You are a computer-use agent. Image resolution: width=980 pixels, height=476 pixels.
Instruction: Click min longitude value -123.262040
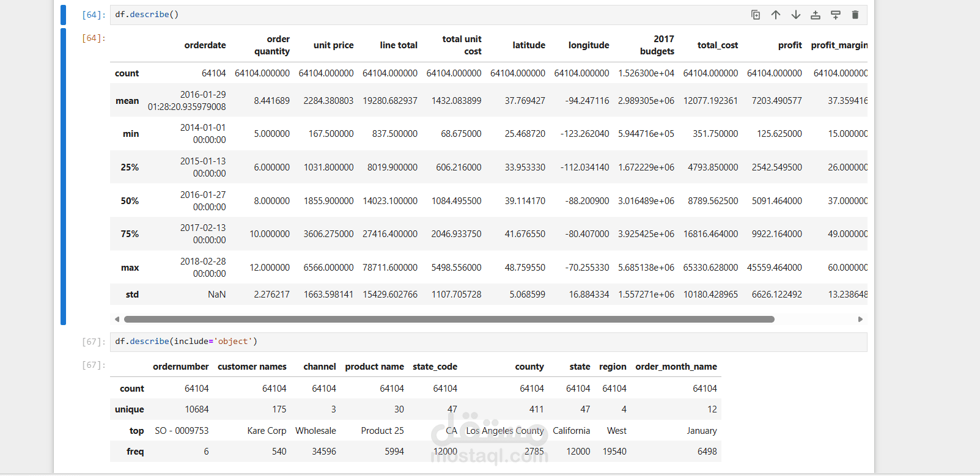[x=584, y=134]
